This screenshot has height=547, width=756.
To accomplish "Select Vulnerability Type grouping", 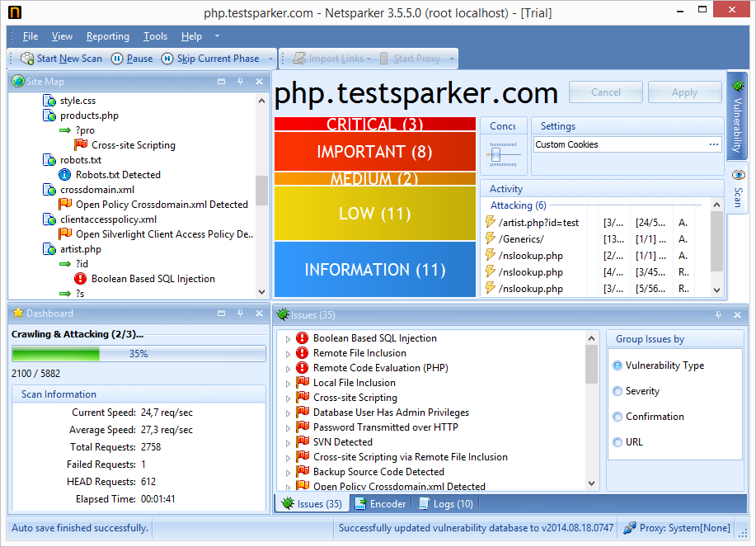I will pyautogui.click(x=617, y=365).
